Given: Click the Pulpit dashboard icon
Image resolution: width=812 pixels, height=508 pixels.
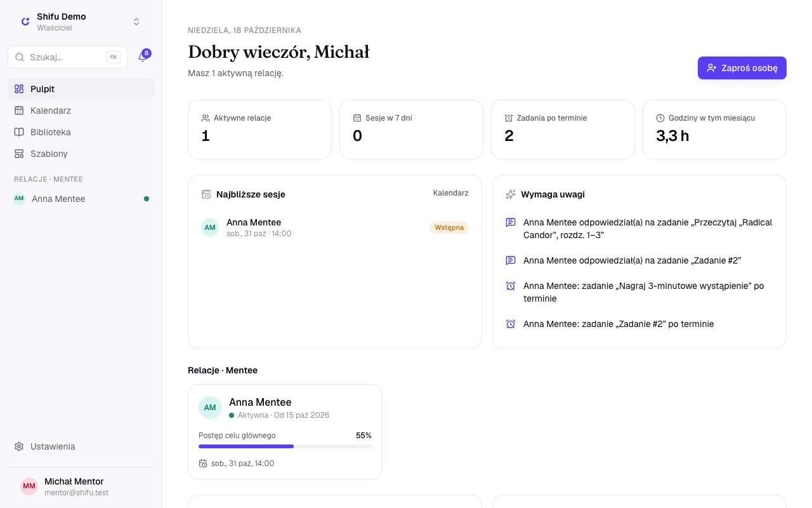Looking at the screenshot, I should tap(19, 89).
